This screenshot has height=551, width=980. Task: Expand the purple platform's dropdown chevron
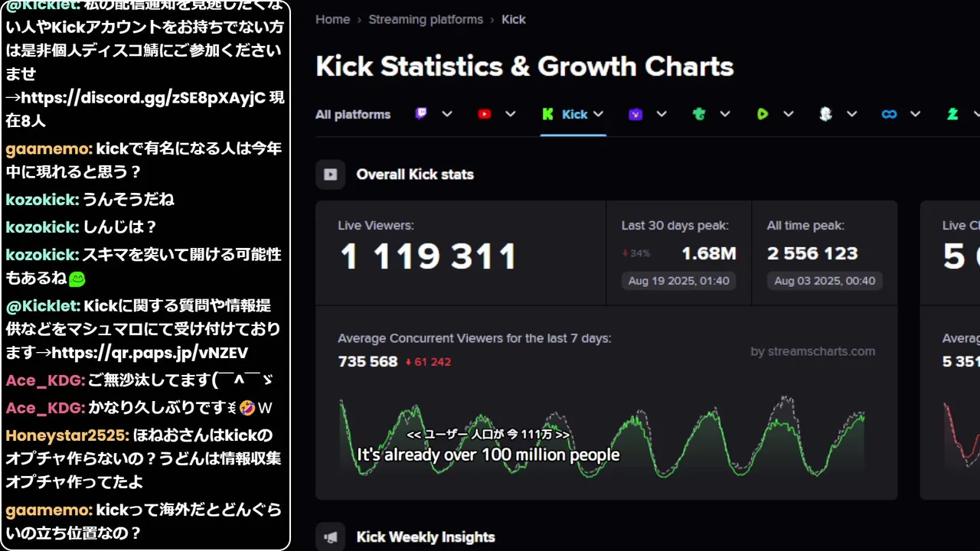click(661, 114)
